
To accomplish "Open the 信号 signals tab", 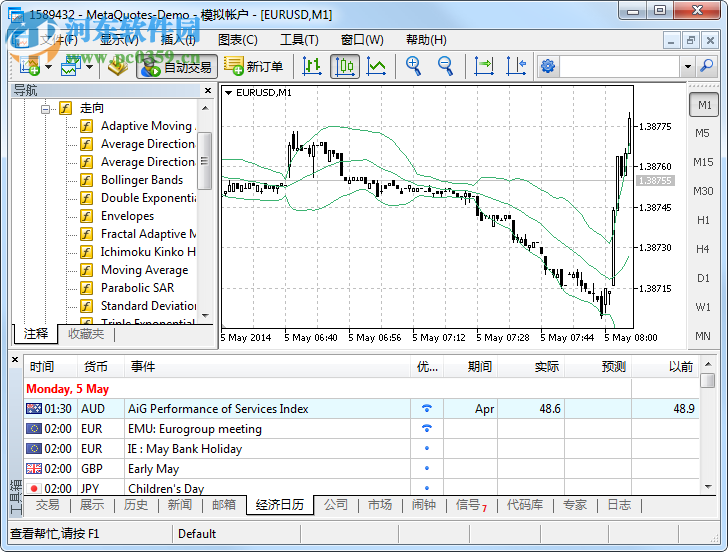I will pos(471,505).
